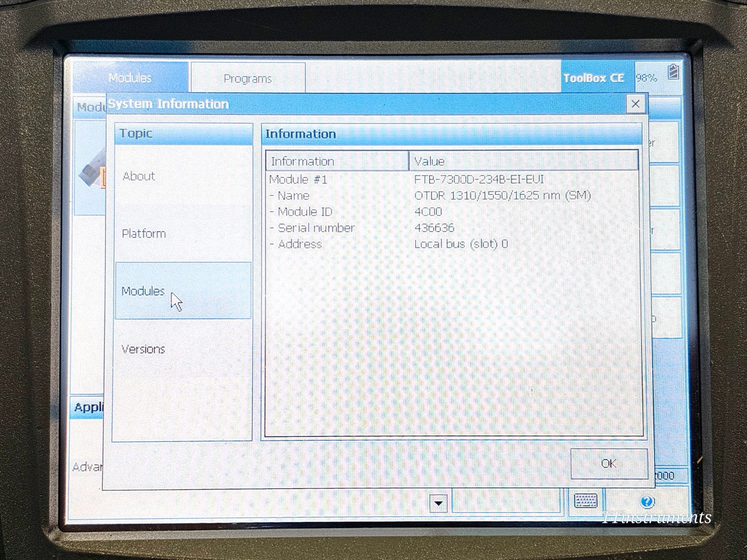Viewport: 747px width, 560px height.
Task: Select the Module #1 row label
Action: pos(298,179)
